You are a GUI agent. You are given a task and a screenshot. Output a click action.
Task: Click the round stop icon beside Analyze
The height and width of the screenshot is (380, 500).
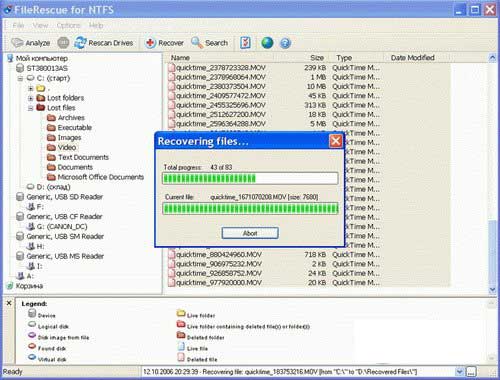pos(63,43)
